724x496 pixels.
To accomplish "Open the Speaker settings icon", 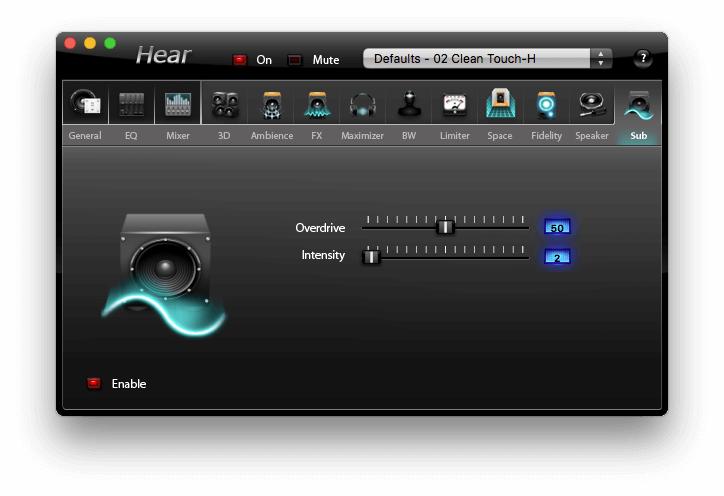I will coord(592,104).
